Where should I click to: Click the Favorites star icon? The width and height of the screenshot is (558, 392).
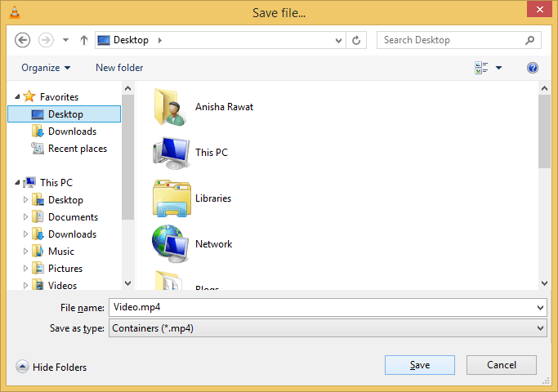(x=29, y=96)
